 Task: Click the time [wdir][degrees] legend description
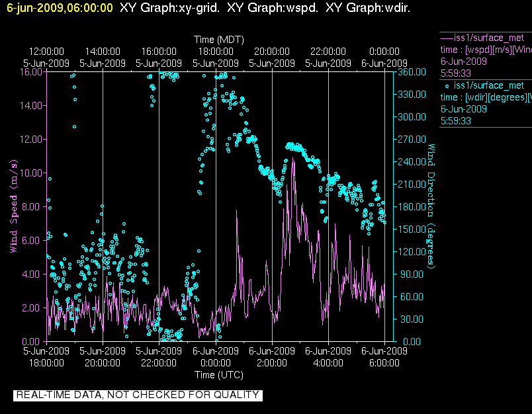(x=486, y=97)
